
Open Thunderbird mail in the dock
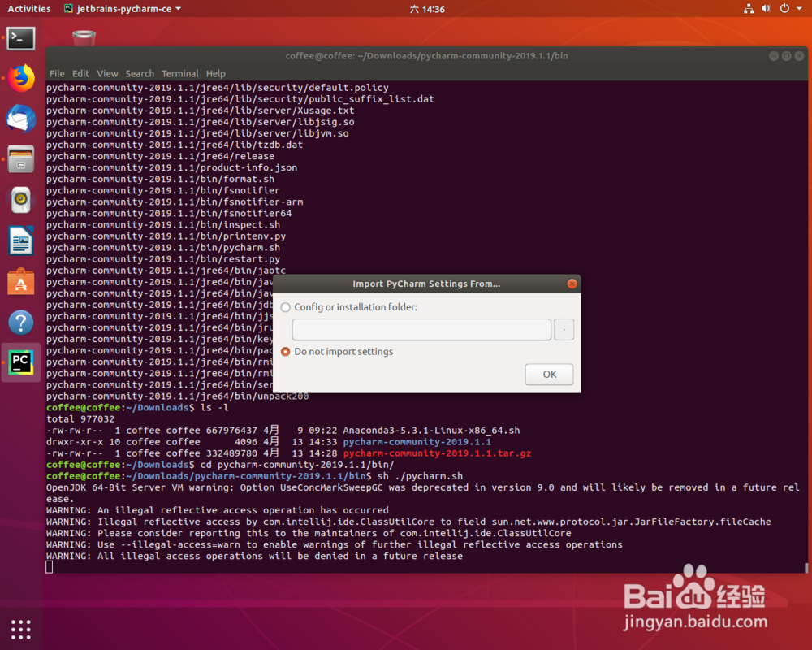pos(21,119)
